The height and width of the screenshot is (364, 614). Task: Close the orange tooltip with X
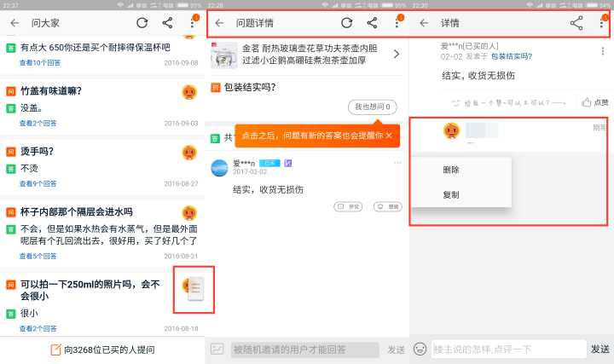click(x=389, y=136)
